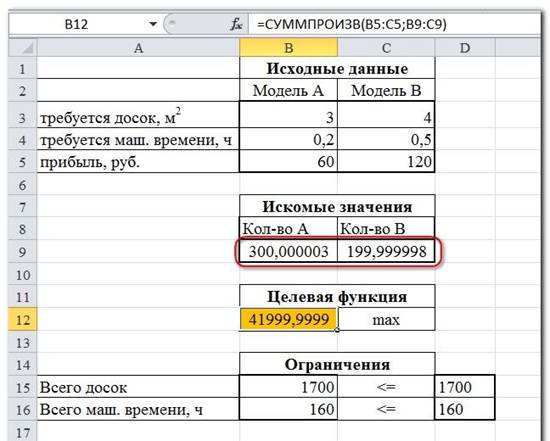
Task: Click the 'Модель B' cell
Action: point(386,91)
